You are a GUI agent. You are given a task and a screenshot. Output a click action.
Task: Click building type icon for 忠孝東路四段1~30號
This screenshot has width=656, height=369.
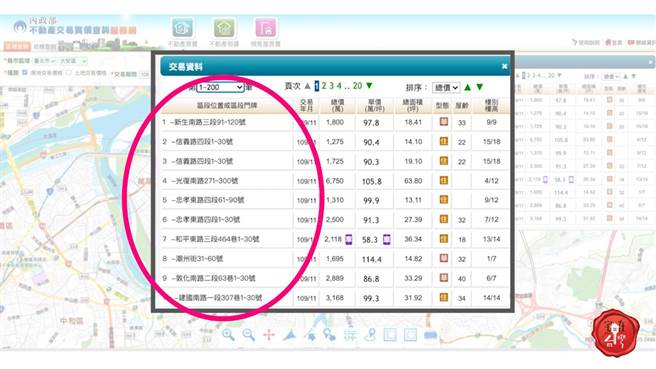443,219
